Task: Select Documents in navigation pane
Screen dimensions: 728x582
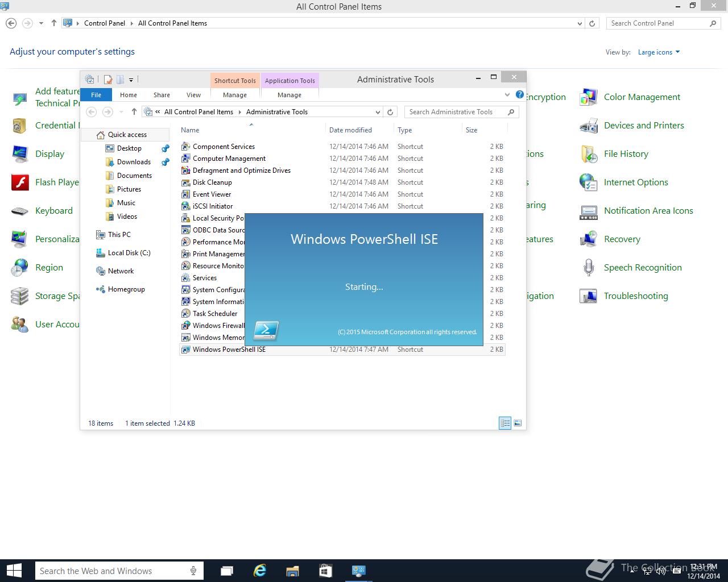Action: point(134,176)
